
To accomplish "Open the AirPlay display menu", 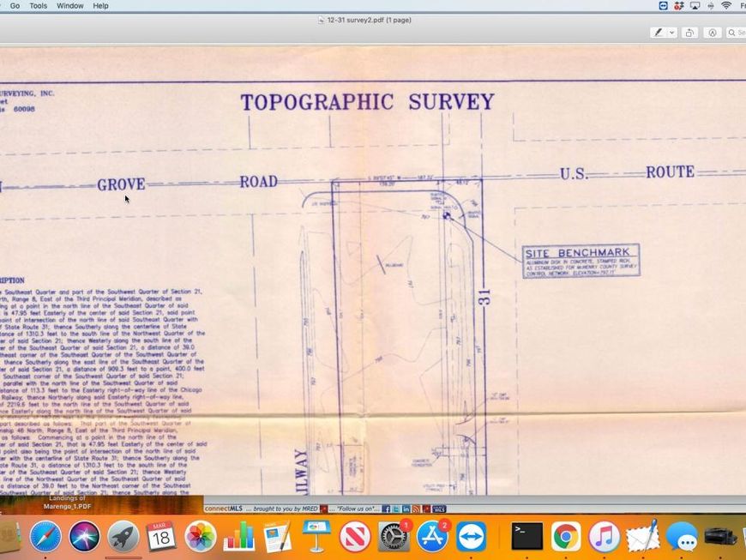I will [x=695, y=6].
